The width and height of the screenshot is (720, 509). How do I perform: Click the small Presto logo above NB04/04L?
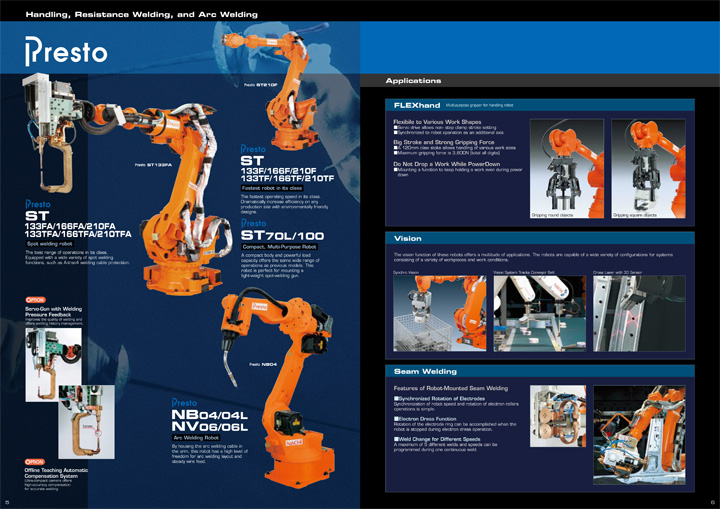pyautogui.click(x=184, y=403)
